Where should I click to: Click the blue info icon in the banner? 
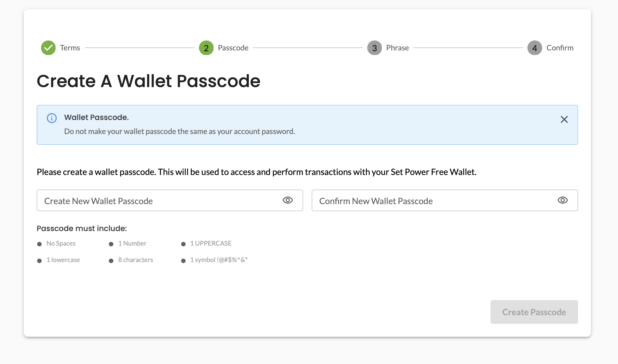pos(52,118)
